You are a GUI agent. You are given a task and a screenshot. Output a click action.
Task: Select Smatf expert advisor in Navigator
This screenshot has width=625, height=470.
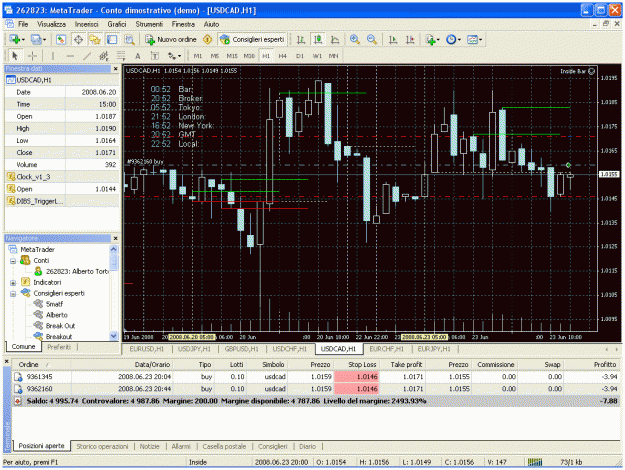pos(54,304)
